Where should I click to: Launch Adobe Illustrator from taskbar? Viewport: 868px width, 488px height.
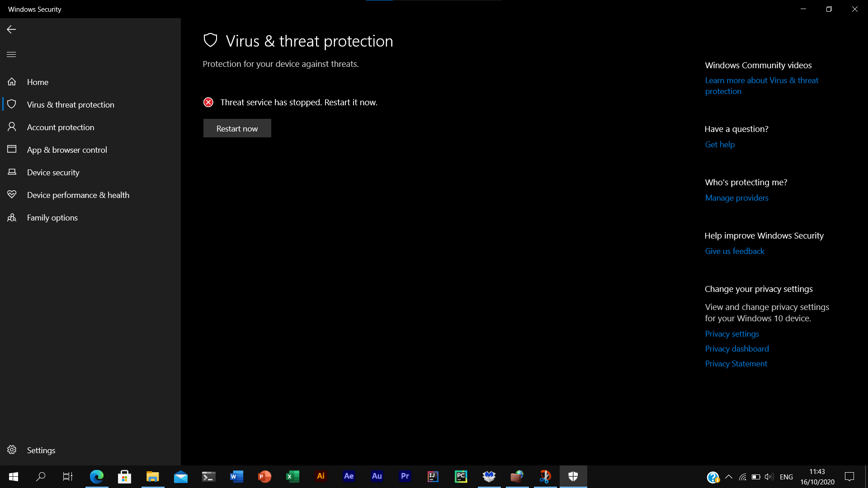pos(321,477)
